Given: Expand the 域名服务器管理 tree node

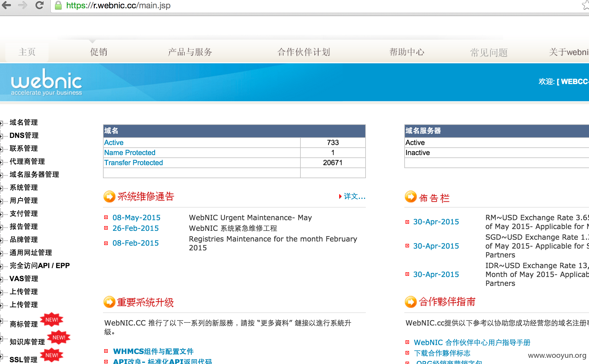Looking at the screenshot, I should click(1, 175).
